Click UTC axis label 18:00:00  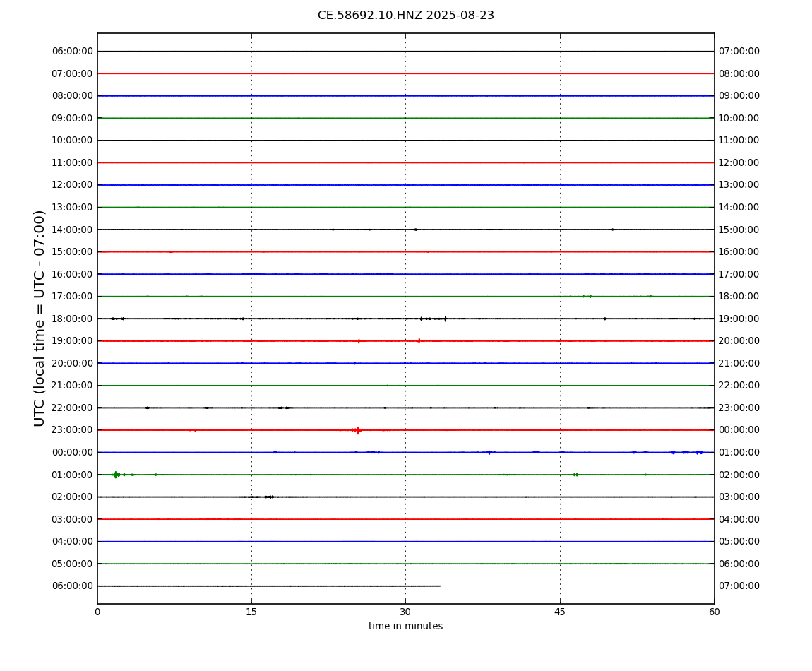[73, 319]
